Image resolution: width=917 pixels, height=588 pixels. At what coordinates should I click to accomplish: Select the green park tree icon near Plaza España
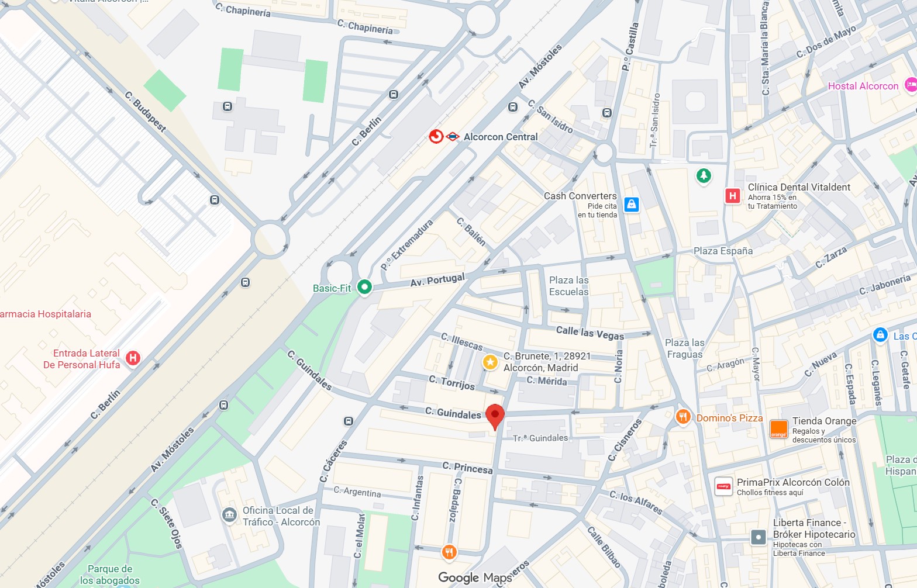(704, 175)
